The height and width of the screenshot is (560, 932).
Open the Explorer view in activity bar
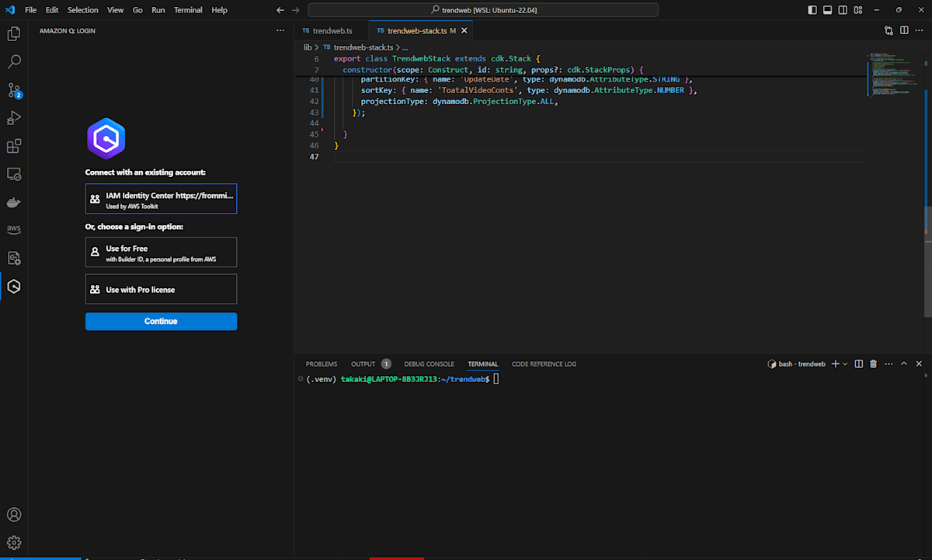point(14,33)
